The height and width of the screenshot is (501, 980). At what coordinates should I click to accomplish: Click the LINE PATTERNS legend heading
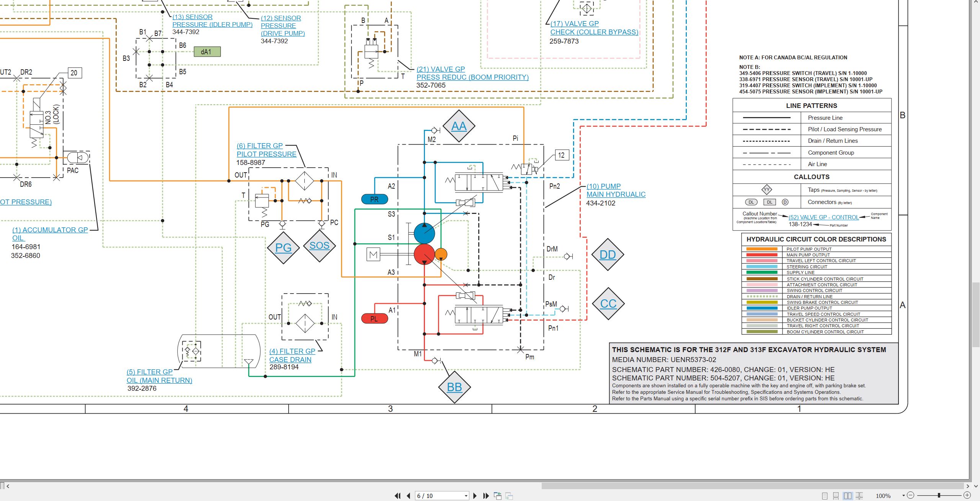coord(812,106)
